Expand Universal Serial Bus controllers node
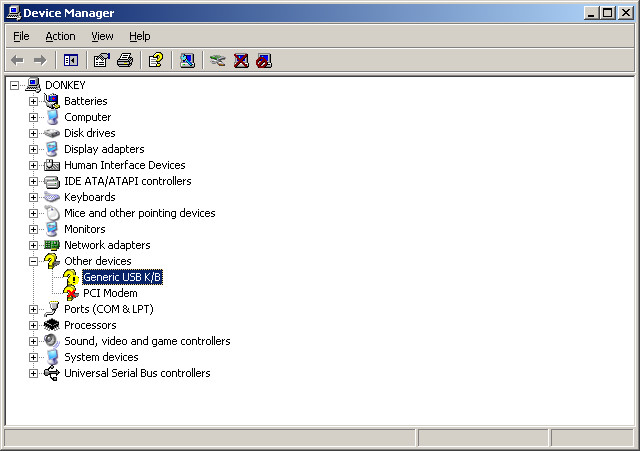 coord(33,373)
